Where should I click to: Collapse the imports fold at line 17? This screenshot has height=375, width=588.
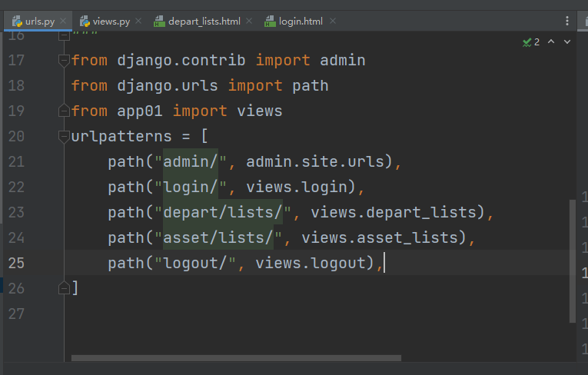point(65,61)
